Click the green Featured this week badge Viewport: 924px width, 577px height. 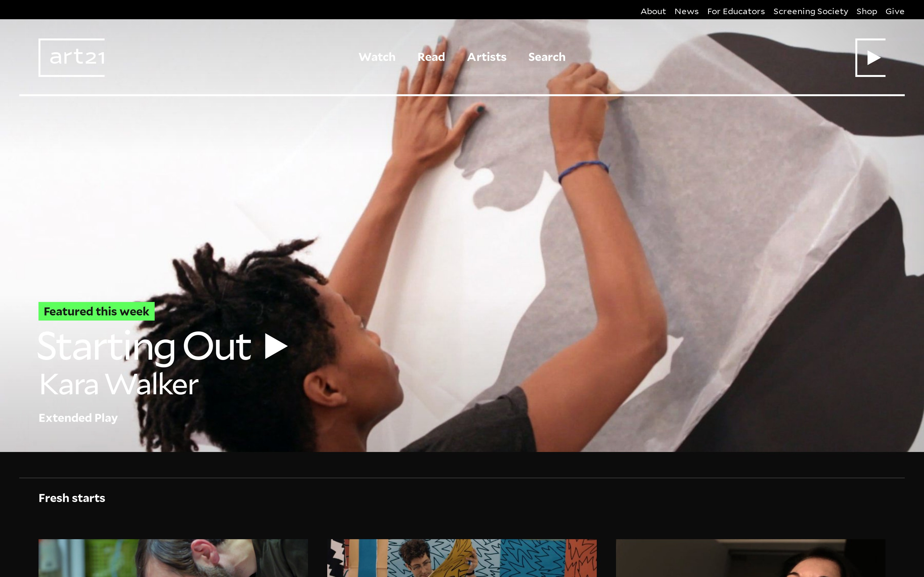(x=96, y=311)
